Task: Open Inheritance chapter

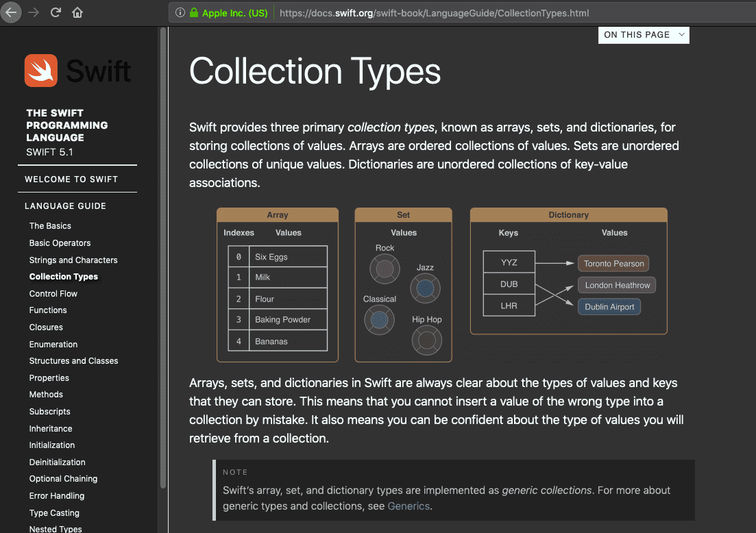Action: (x=51, y=428)
